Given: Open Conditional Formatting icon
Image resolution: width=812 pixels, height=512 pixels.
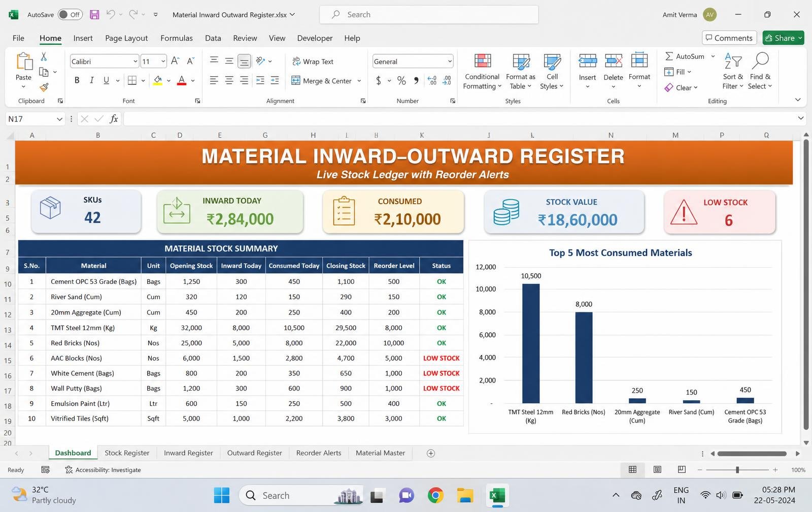Looking at the screenshot, I should click(483, 61).
